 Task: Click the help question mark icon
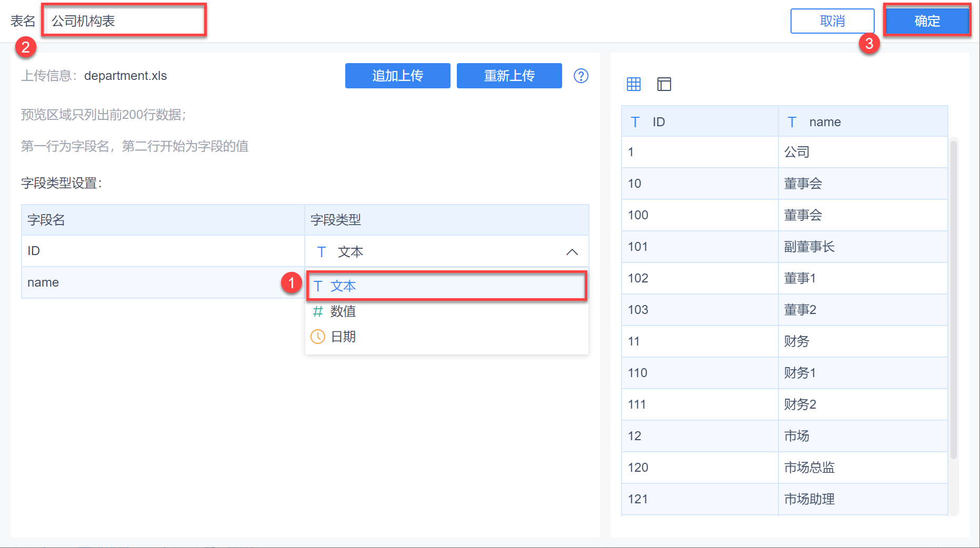(x=581, y=76)
